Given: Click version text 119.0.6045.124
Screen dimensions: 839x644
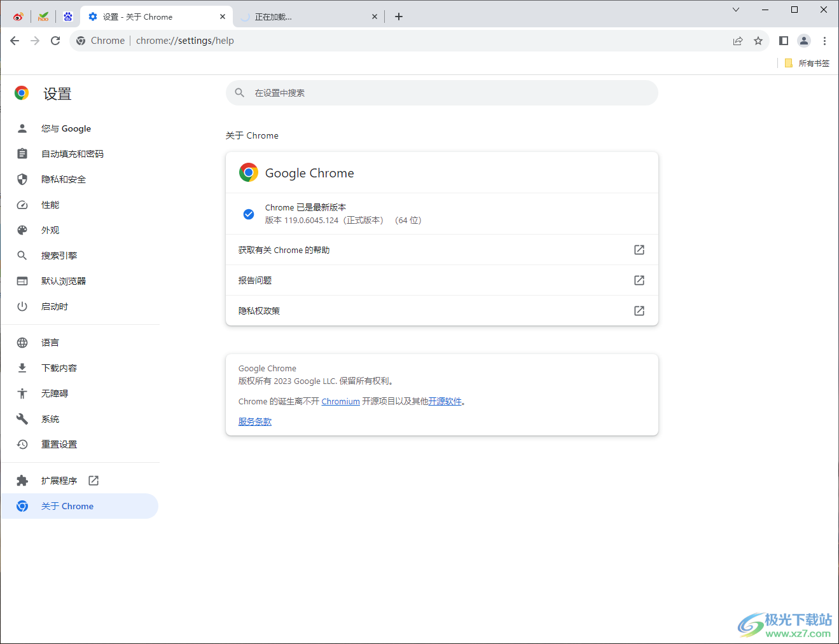Looking at the screenshot, I should click(311, 221).
